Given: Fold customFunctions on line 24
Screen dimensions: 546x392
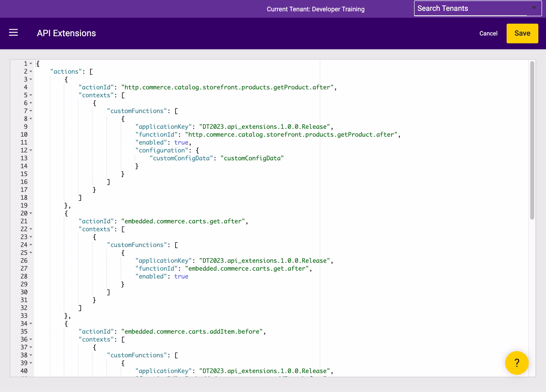Looking at the screenshot, I should 31,245.
